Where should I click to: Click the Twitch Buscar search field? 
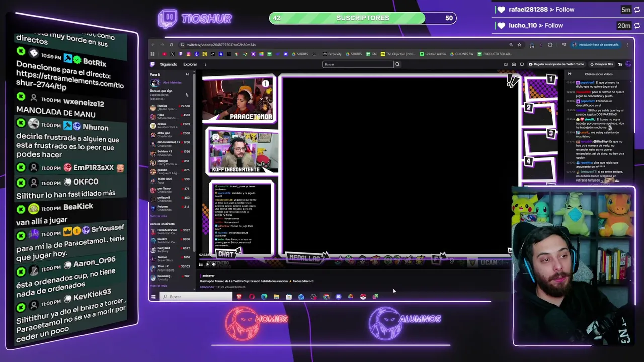coord(358,64)
